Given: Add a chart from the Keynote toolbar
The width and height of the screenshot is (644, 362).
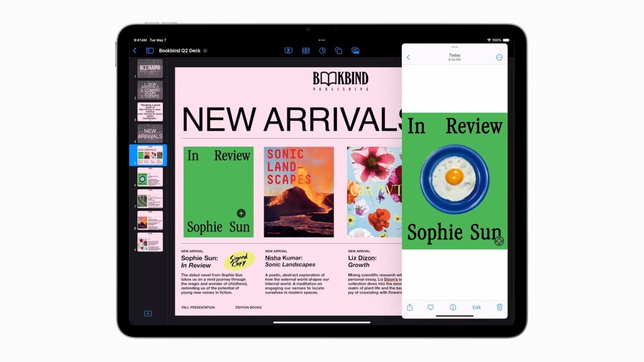Looking at the screenshot, I should point(322,50).
